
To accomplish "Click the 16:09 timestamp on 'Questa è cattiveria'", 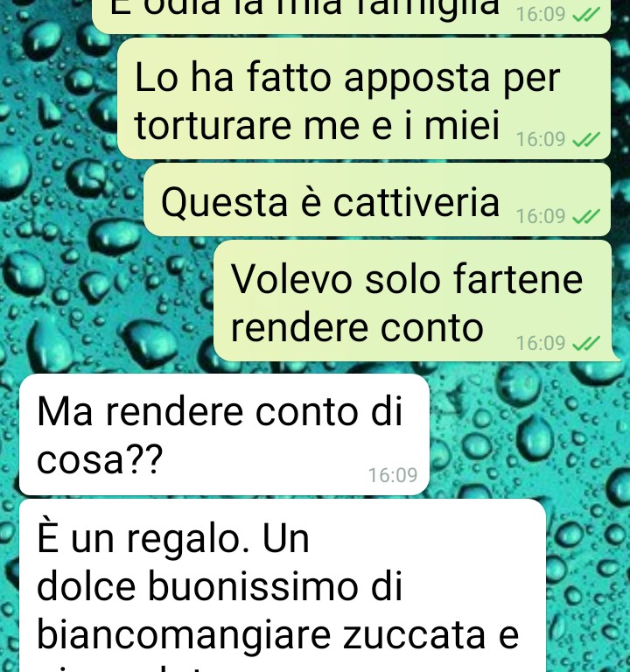I will (541, 216).
